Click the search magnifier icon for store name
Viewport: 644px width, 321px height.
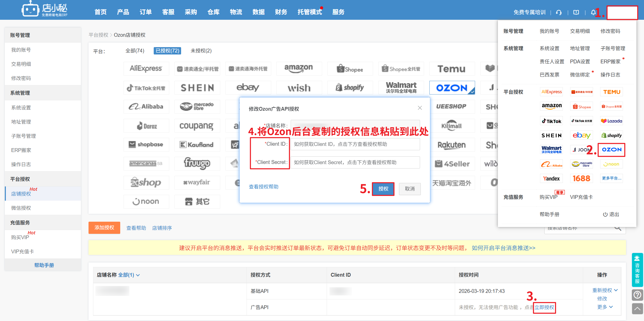click(x=618, y=228)
